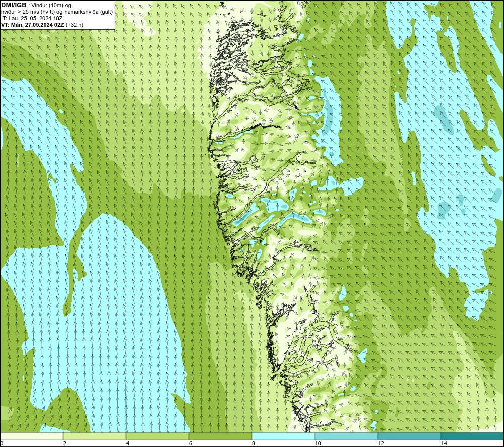Click the '0' label on the colorbar
This screenshot has width=504, height=447.
point(2,443)
